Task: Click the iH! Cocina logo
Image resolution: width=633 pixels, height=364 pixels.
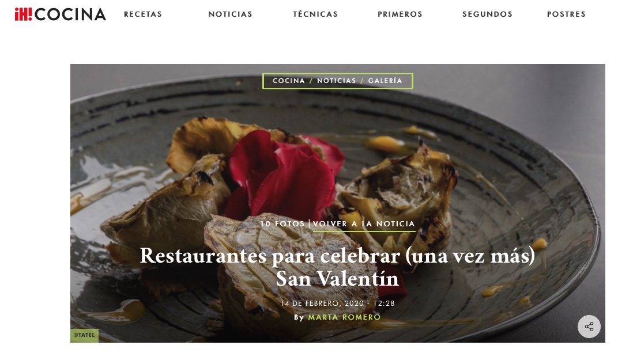Action: tap(60, 14)
